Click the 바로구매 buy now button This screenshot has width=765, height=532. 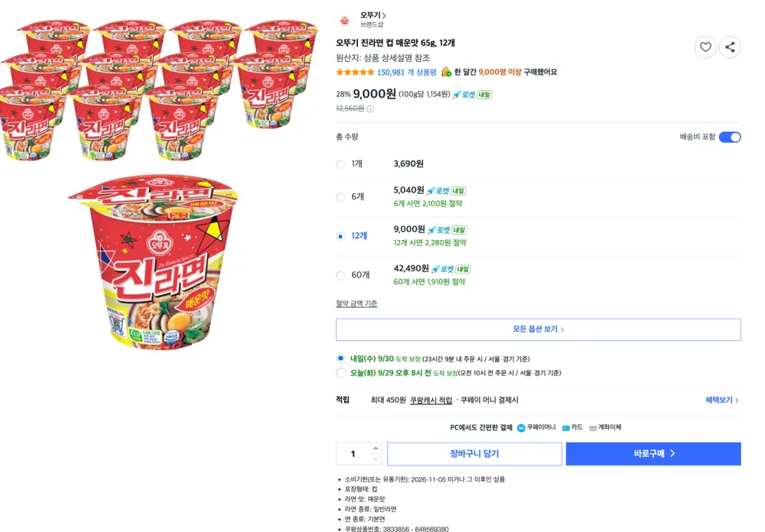[x=653, y=454]
